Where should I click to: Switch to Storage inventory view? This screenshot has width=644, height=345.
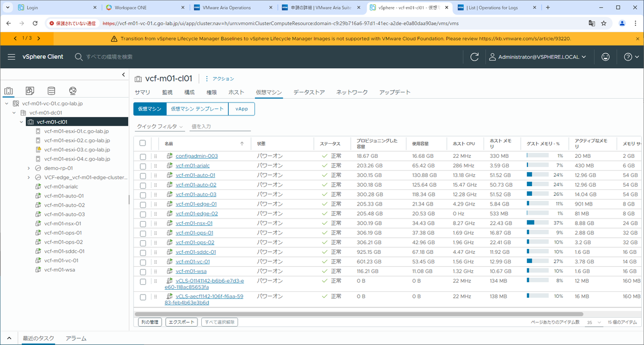(52, 91)
